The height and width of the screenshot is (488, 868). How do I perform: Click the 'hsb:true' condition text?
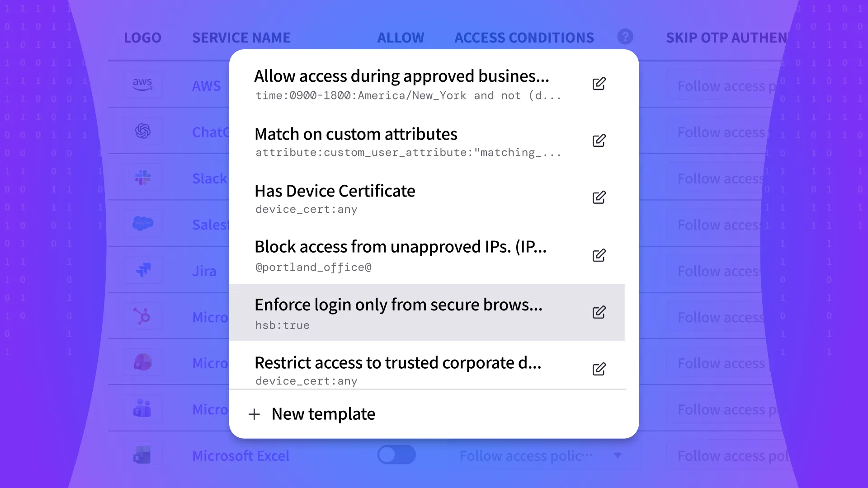283,325
